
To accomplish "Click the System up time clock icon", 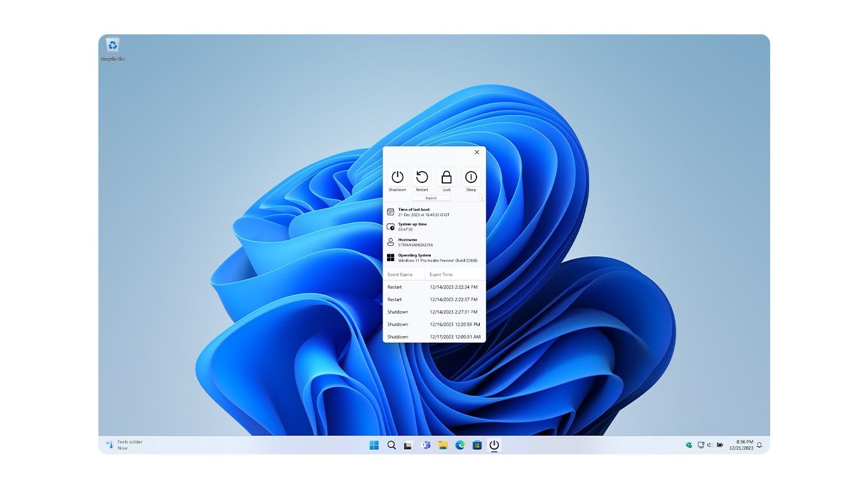I will click(391, 226).
